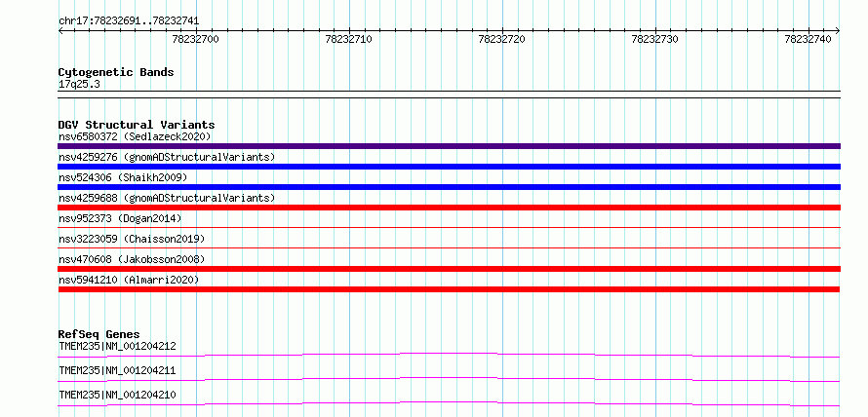868x417 pixels.
Task: Click ruler position 78232740
Action: [808, 39]
